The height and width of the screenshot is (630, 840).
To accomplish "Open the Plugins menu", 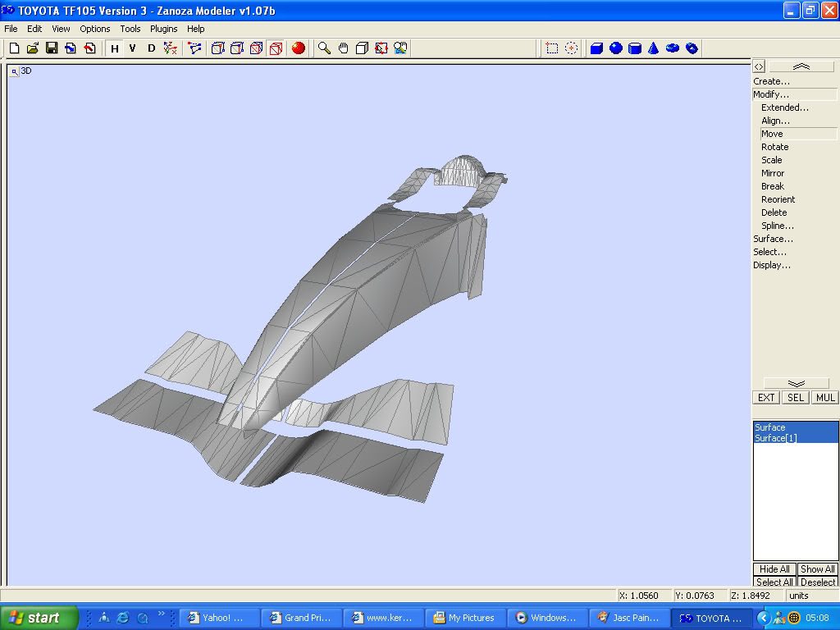I will (163, 29).
